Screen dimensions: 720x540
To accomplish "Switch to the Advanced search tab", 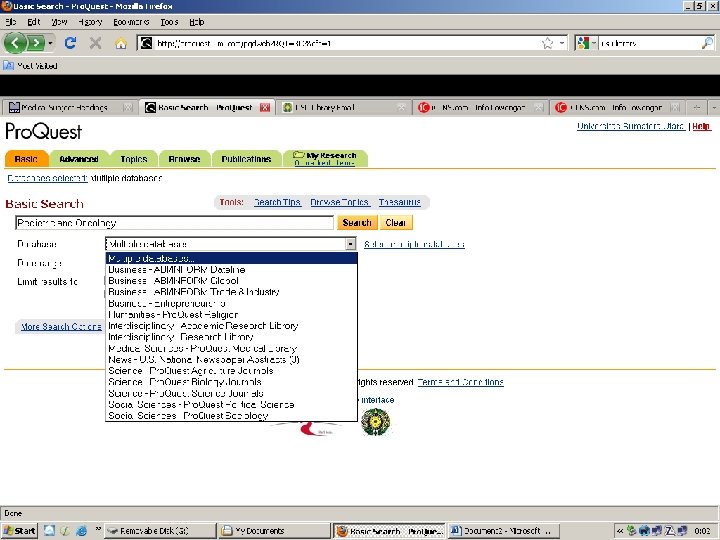I will click(79, 159).
